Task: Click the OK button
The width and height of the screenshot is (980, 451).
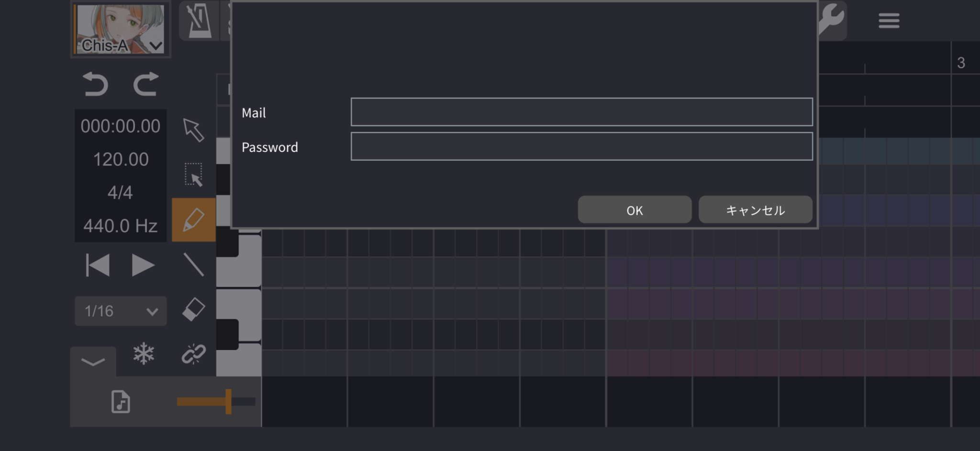Action: click(x=634, y=210)
